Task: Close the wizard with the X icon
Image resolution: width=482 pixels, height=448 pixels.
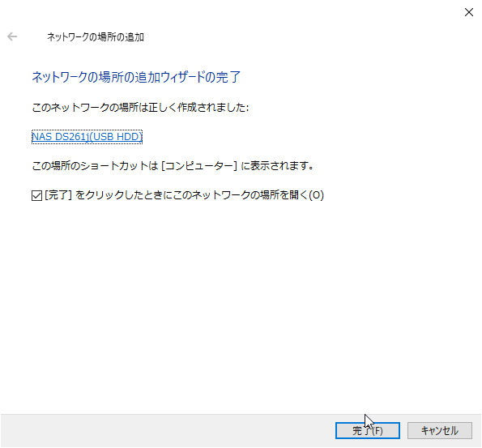Action: coord(469,12)
